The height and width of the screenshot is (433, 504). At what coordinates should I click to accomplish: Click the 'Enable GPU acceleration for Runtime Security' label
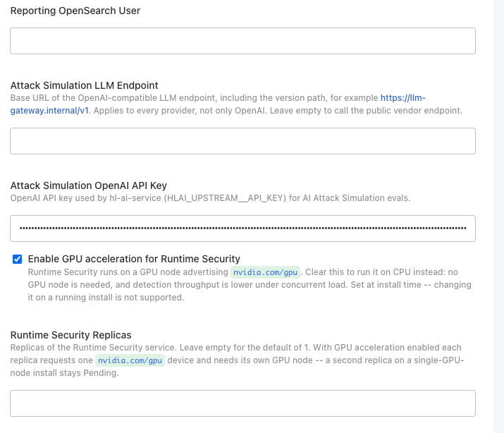coord(134,259)
